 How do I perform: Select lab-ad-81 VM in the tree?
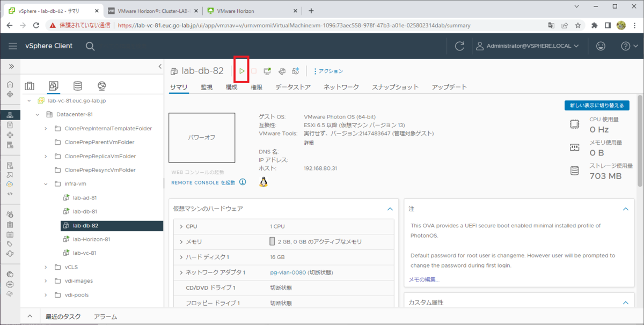[x=85, y=197]
